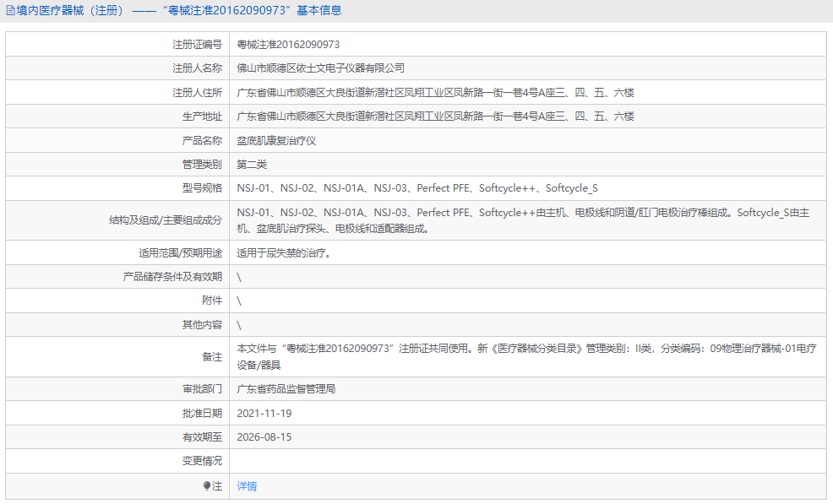Click the 批准日期 label cell
833x504 pixels.
(x=117, y=413)
